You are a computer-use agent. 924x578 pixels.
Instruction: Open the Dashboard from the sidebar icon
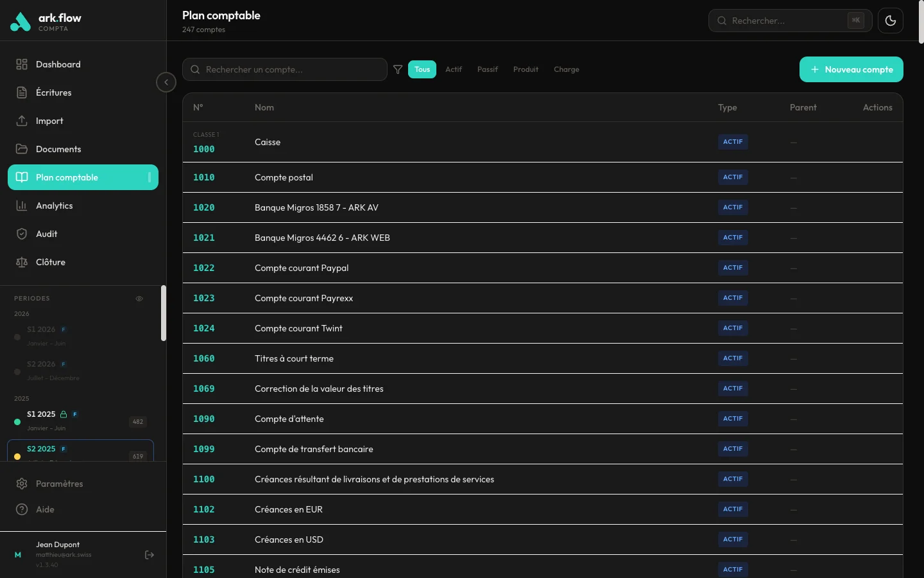tap(21, 64)
